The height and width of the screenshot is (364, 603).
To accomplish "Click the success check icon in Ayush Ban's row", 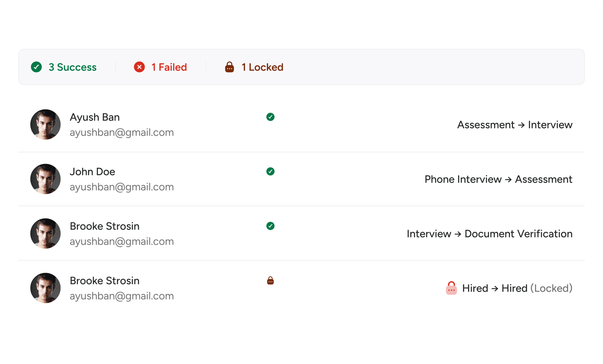I will point(270,117).
